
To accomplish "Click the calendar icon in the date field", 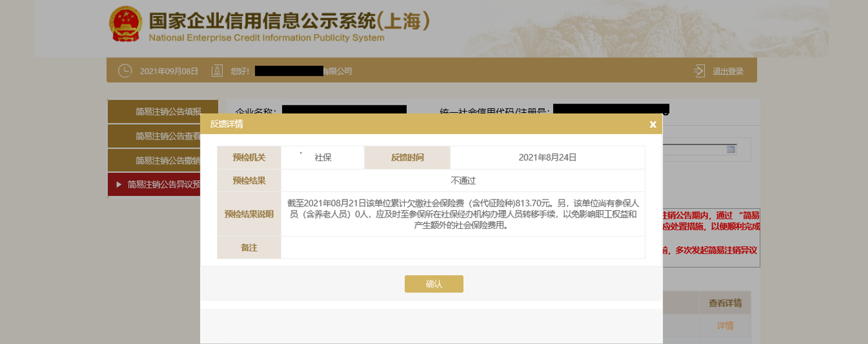I will 731,149.
